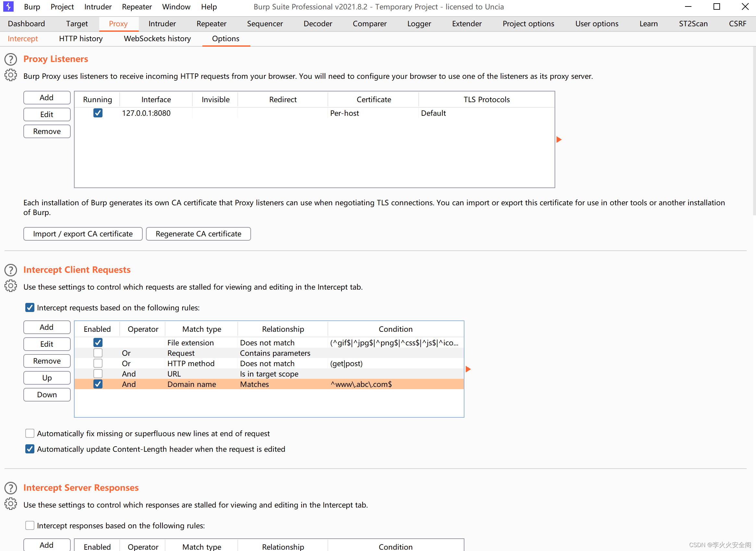Open the Extender tab
Screen dimensions: 756x551
click(466, 24)
